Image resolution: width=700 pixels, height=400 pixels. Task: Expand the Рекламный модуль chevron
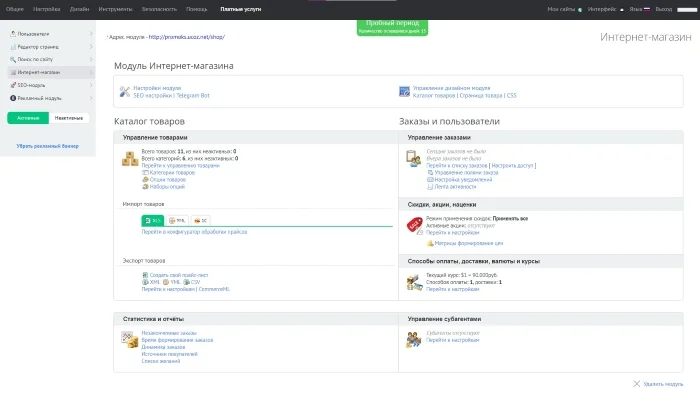click(x=91, y=98)
